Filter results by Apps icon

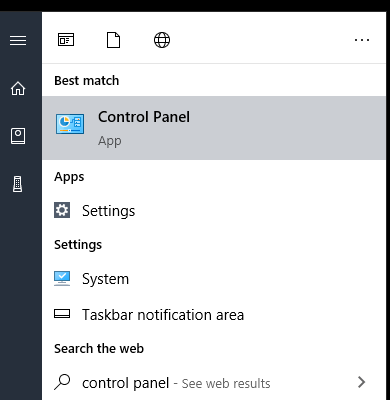point(66,40)
